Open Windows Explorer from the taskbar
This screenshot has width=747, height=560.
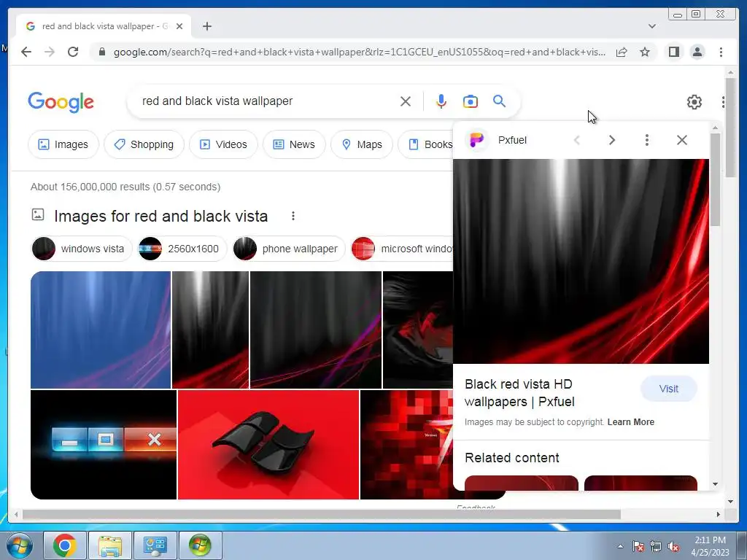[x=110, y=545]
